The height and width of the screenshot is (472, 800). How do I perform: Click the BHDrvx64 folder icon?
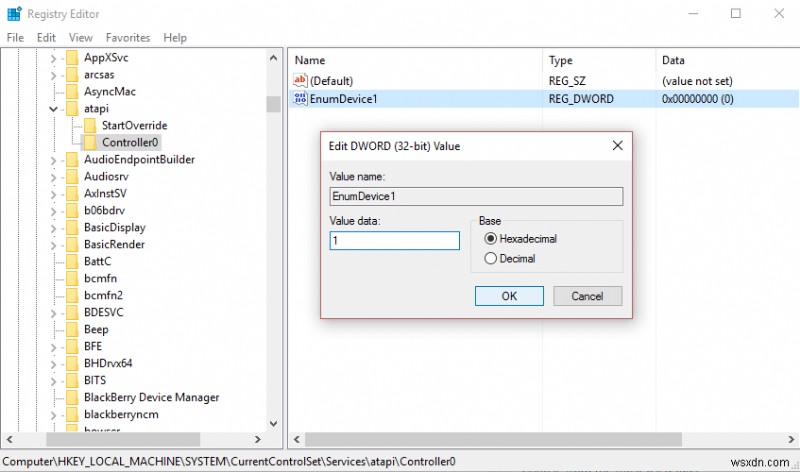72,363
